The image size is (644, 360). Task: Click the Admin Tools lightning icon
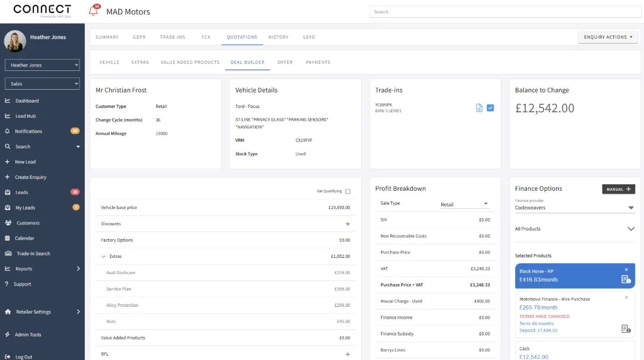[x=8, y=335]
